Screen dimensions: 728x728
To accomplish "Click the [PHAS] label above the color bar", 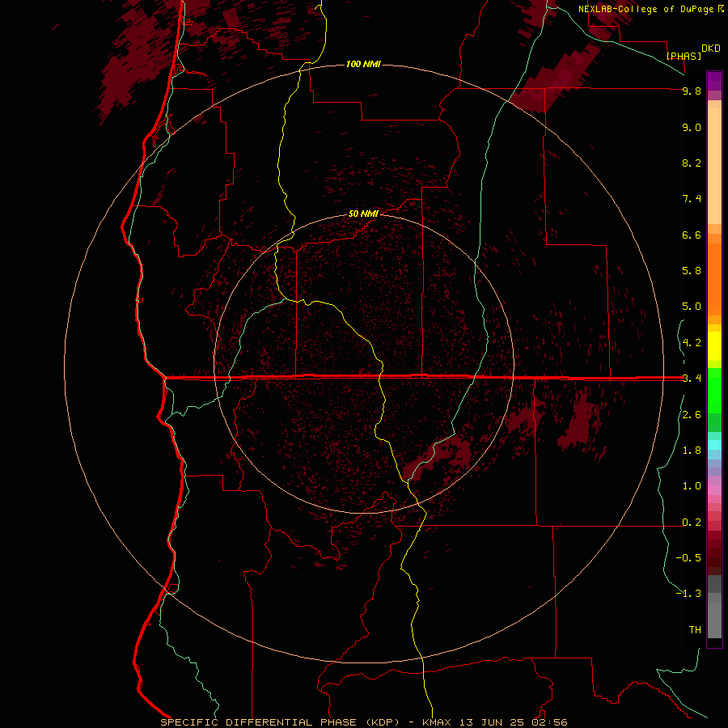I will (x=684, y=56).
